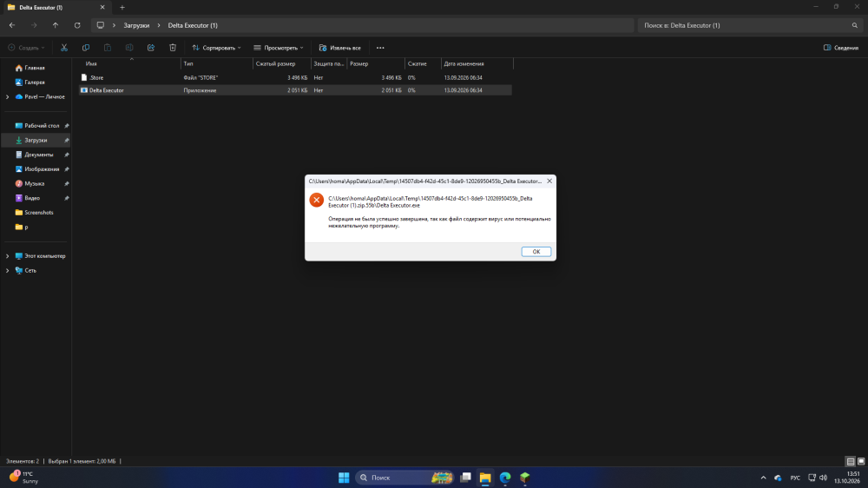Open Сеть in sidebar
Screen dimensions: 868x488
point(30,270)
